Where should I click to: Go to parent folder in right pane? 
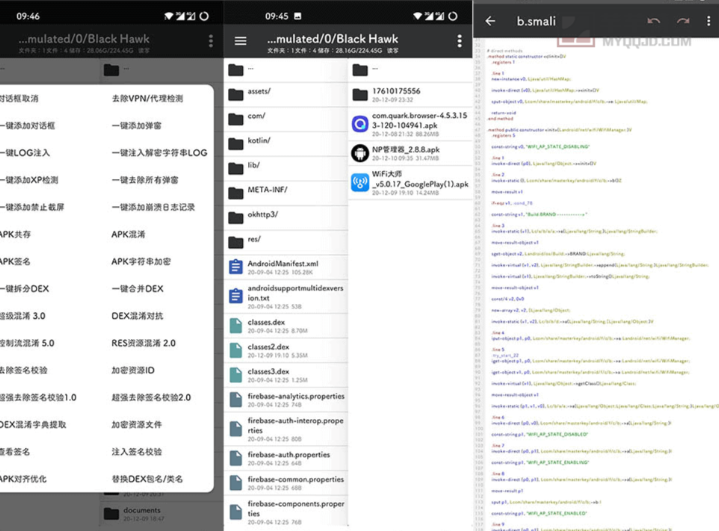point(410,70)
